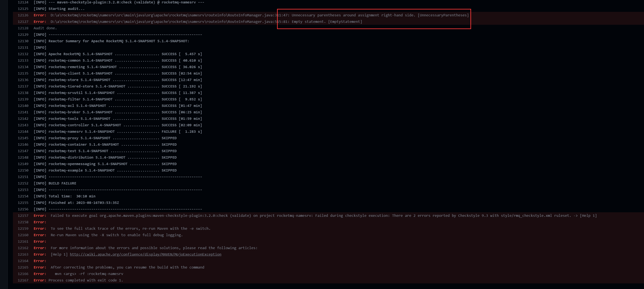Viewport: 644px width, 289px height.
Task: Click line number 12157
Action: pyautogui.click(x=23, y=216)
